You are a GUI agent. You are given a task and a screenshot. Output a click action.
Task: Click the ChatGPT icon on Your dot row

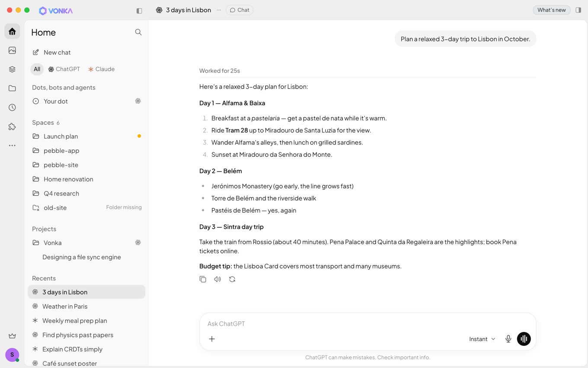point(138,101)
